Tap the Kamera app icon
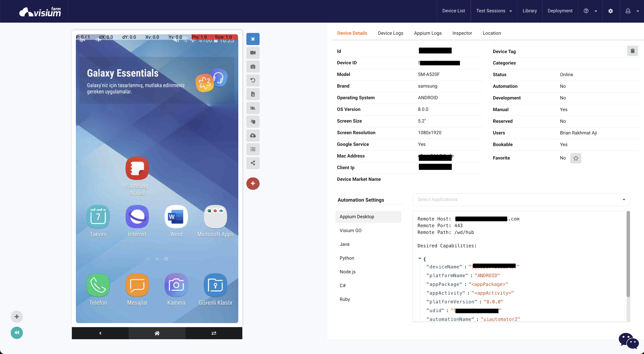The height and width of the screenshot is (354, 644). 176,285
